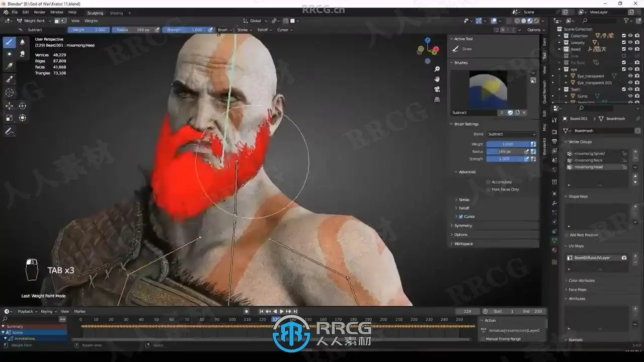The image size is (644, 362).
Task: Click the zoom magnifier viewport gizmo
Action: point(437,69)
